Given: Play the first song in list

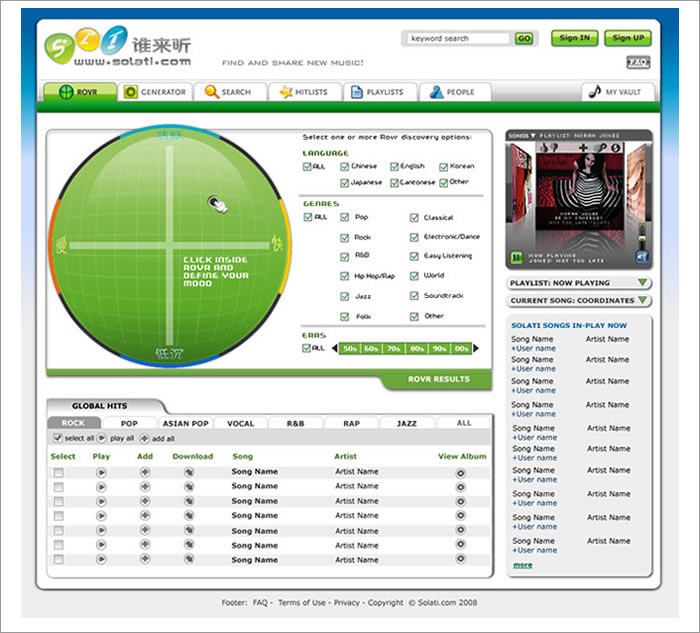Looking at the screenshot, I should (x=101, y=472).
